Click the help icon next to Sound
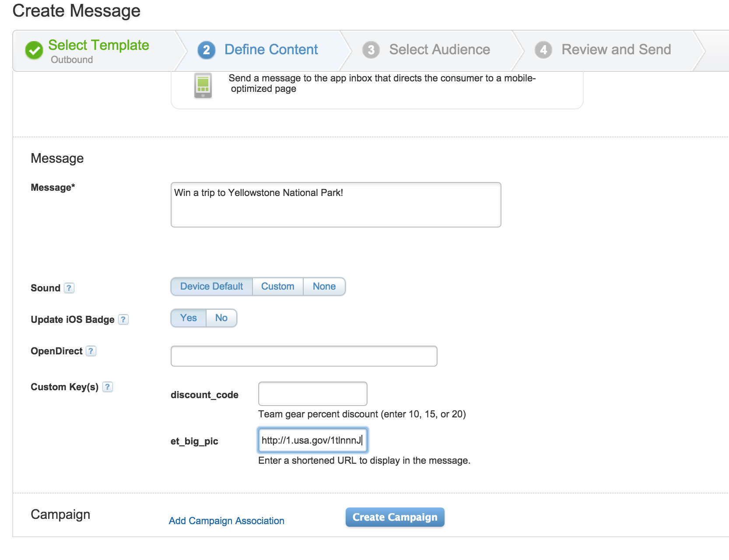This screenshot has height=560, width=729. (69, 288)
